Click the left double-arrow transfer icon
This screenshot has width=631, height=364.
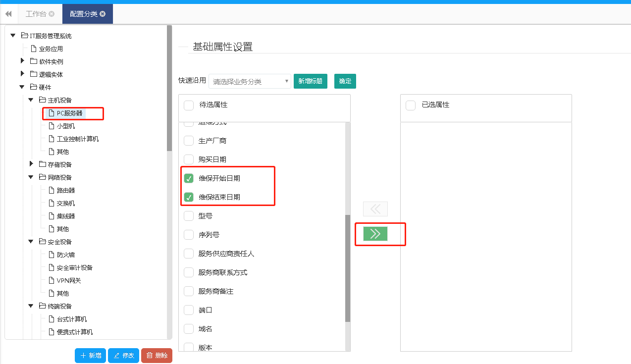(375, 208)
